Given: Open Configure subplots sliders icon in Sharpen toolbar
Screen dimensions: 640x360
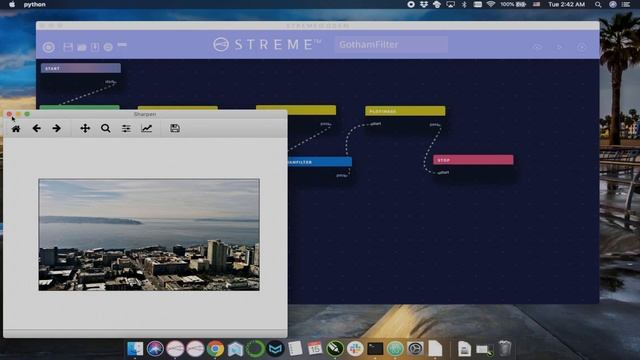Looking at the screenshot, I should point(126,129).
